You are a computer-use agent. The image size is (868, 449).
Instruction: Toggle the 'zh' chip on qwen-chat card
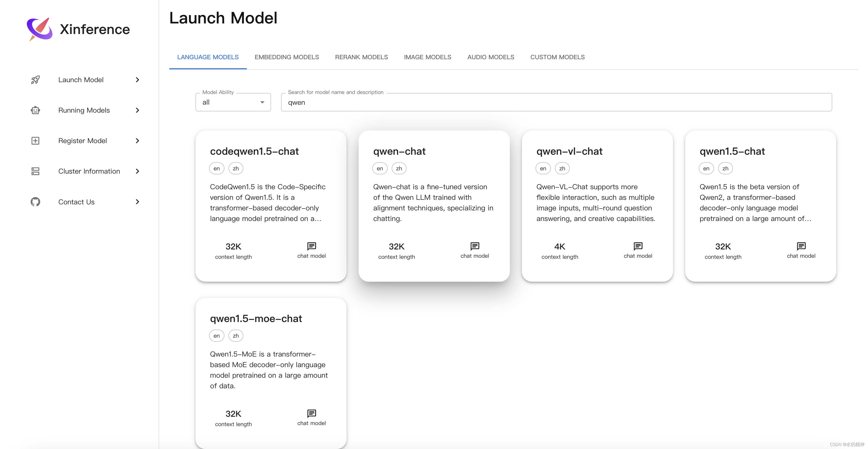pyautogui.click(x=399, y=169)
